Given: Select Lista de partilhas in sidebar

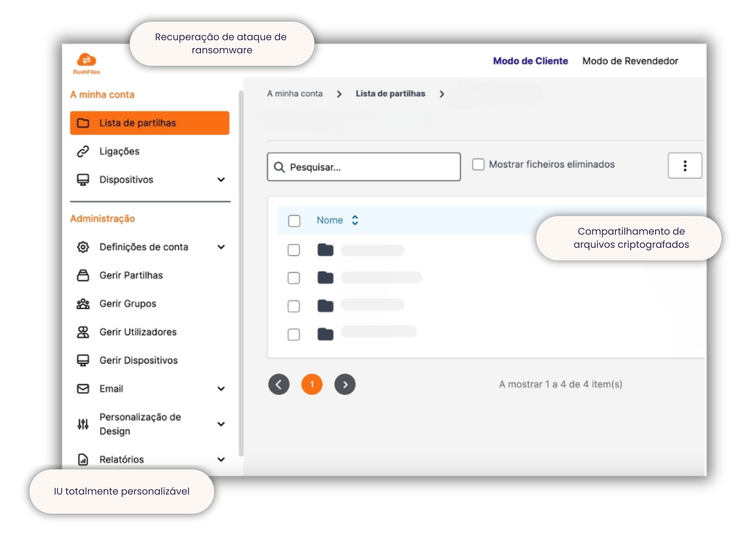Looking at the screenshot, I should coord(150,123).
